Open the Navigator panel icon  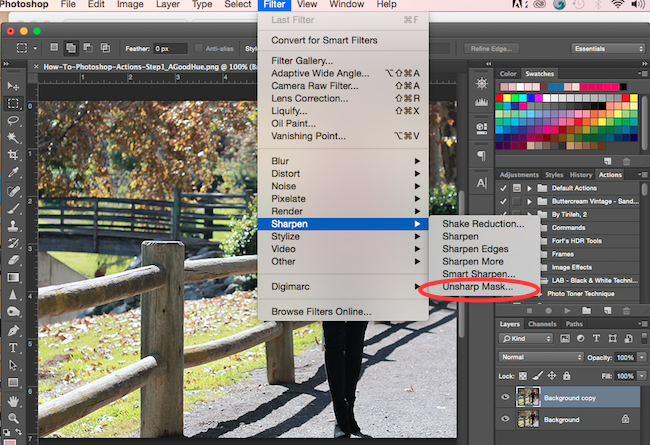click(481, 84)
